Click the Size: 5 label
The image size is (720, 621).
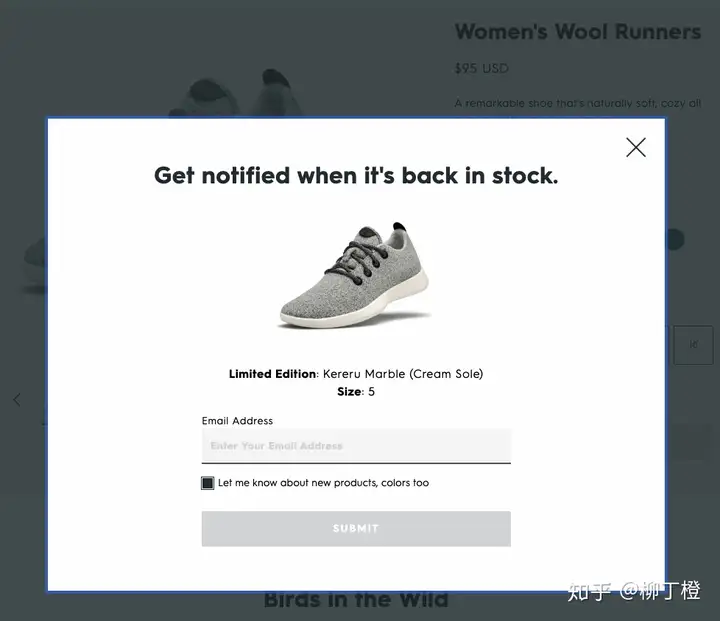point(356,392)
